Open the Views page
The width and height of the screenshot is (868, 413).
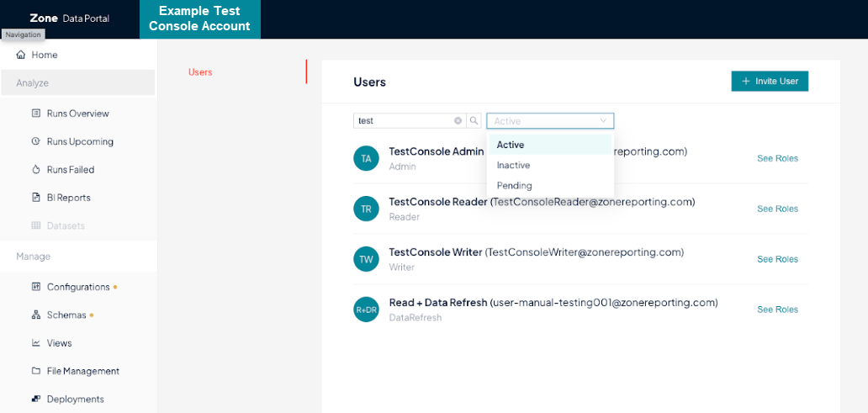click(x=59, y=343)
